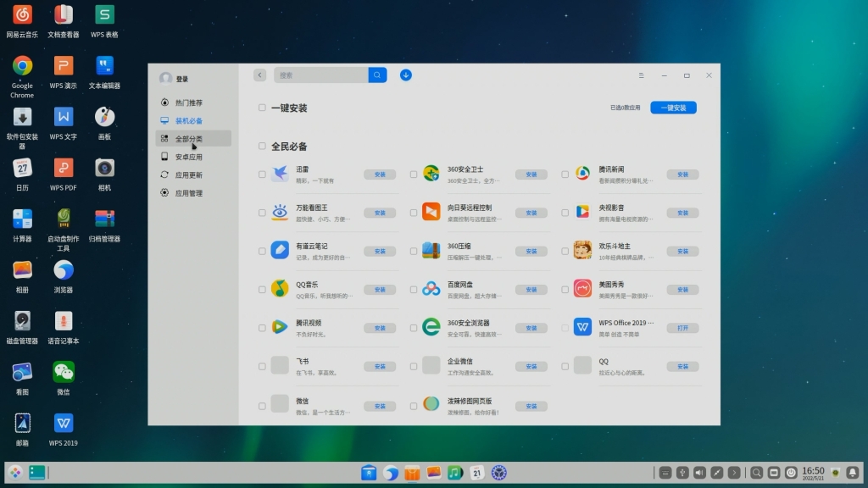Click the blue 一键安装 button
The height and width of the screenshot is (488, 868).
click(673, 108)
